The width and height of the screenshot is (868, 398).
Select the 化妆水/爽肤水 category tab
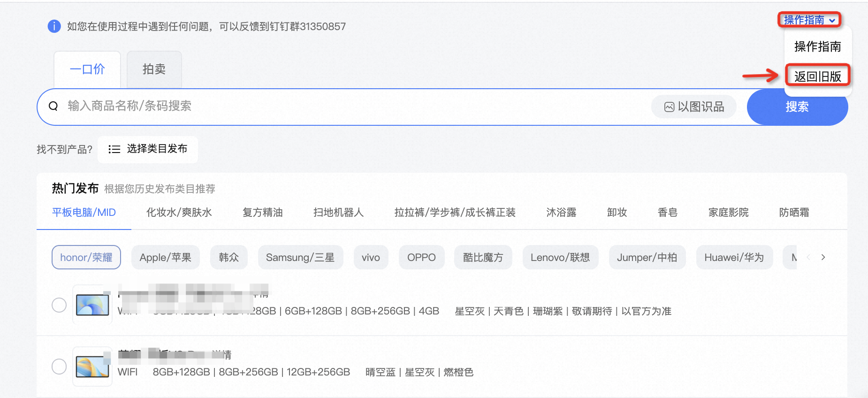pos(179,213)
